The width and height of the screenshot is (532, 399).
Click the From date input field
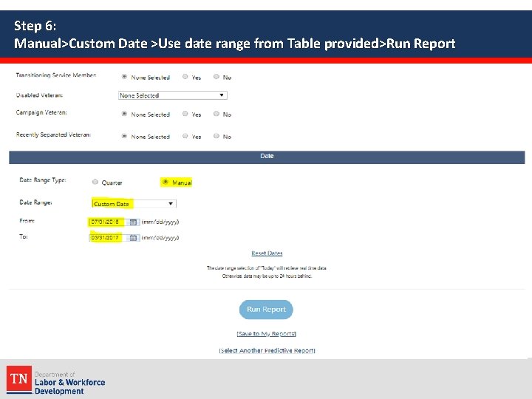109,222
